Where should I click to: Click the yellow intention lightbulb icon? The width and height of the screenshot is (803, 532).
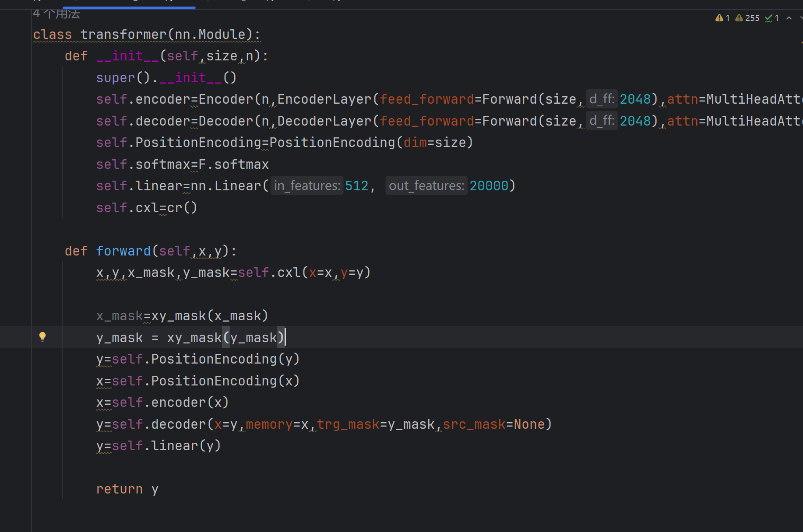pos(42,336)
